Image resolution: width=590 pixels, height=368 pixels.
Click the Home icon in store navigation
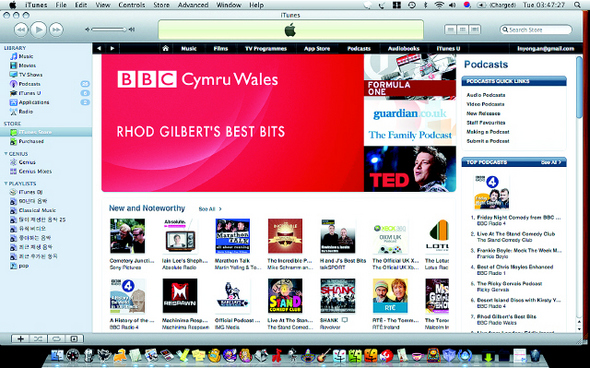pos(165,48)
